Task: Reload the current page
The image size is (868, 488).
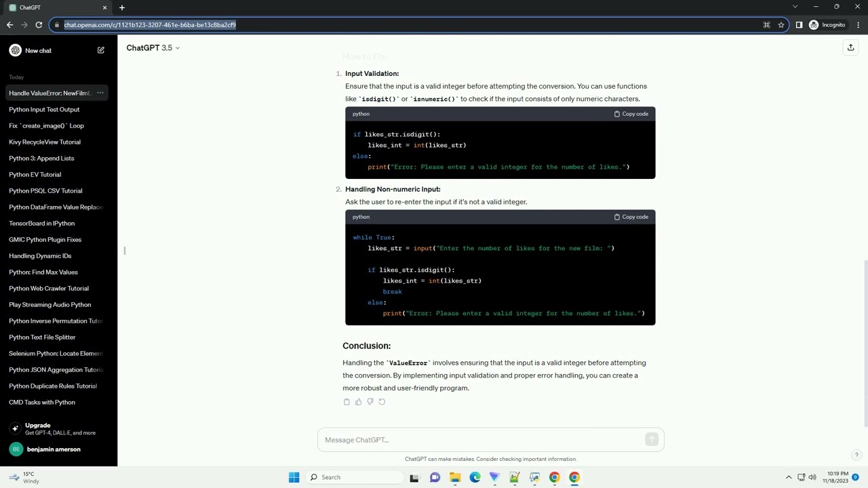Action: coord(39,25)
